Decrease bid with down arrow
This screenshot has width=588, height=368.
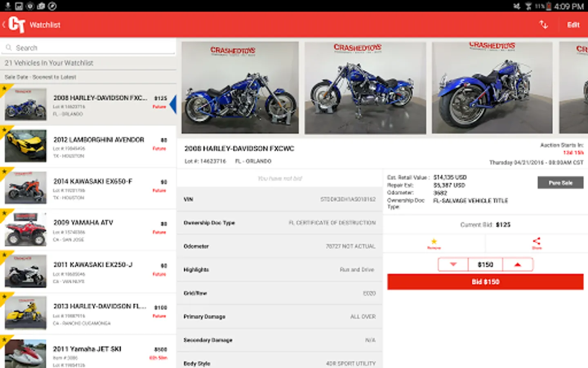pyautogui.click(x=453, y=265)
